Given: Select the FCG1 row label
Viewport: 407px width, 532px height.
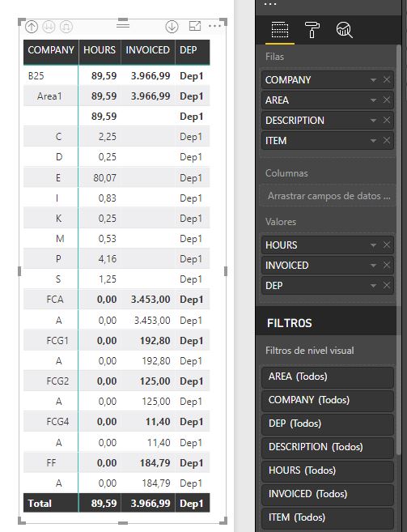Looking at the screenshot, I should pyautogui.click(x=57, y=340).
